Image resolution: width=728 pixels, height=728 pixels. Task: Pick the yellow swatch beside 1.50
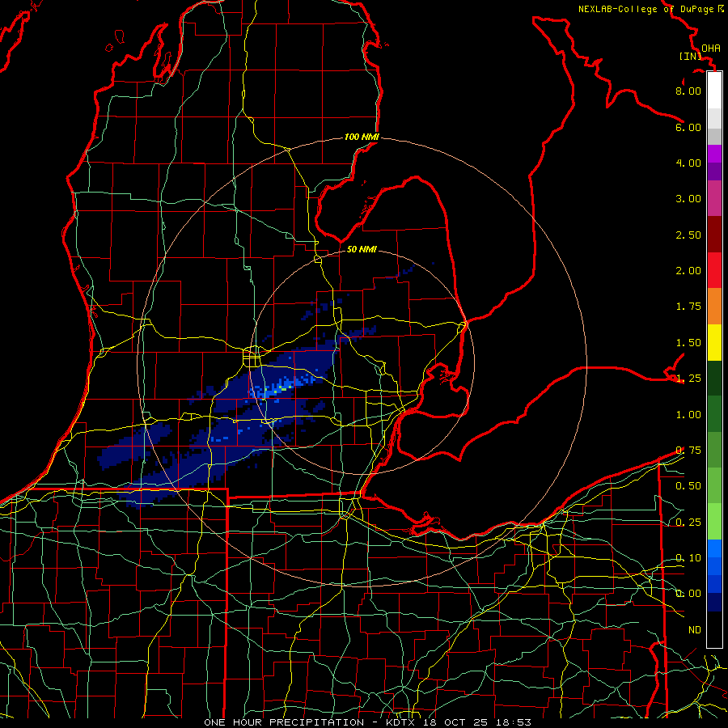coord(714,342)
